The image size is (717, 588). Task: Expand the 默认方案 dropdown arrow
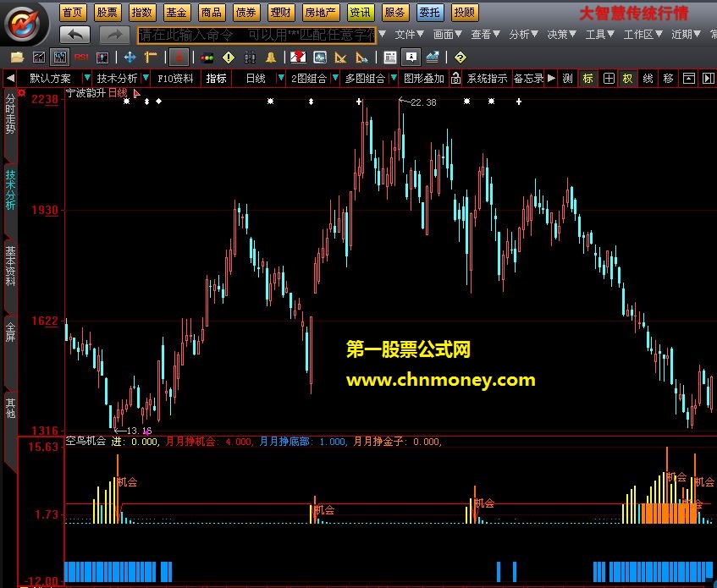(87, 78)
